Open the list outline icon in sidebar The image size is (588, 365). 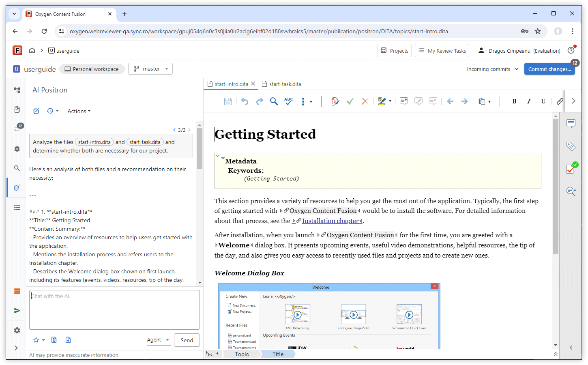pyautogui.click(x=17, y=207)
